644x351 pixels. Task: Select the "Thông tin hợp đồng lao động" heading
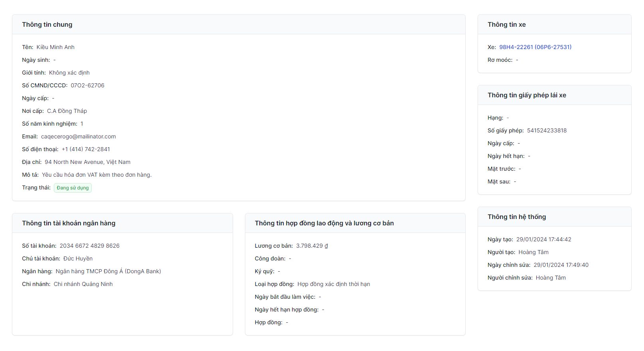[324, 223]
